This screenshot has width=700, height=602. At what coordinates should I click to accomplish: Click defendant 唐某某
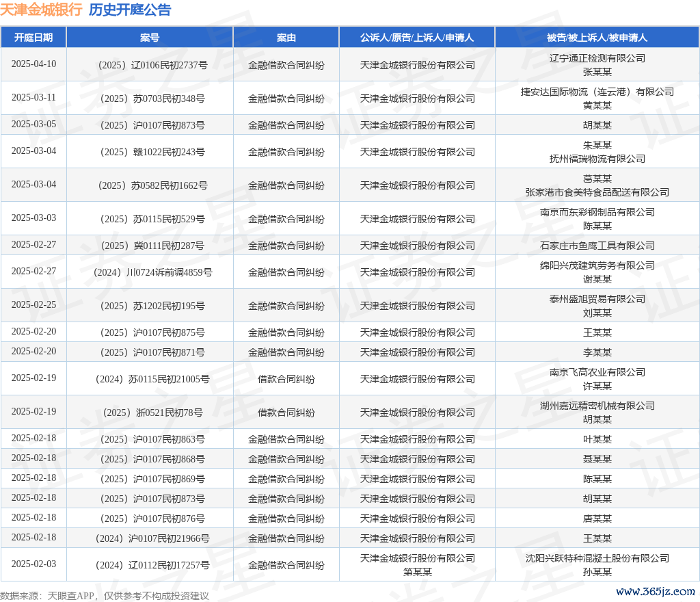(597, 519)
